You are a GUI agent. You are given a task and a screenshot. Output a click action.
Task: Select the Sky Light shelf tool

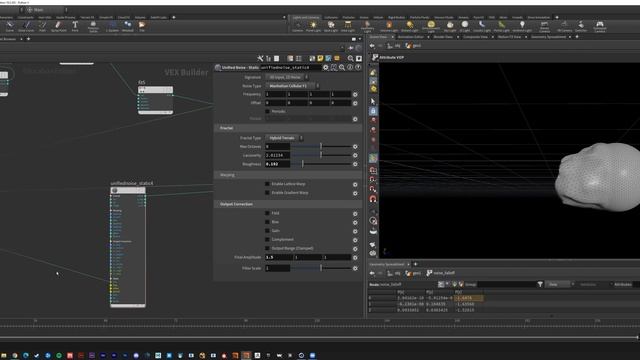[x=450, y=27]
